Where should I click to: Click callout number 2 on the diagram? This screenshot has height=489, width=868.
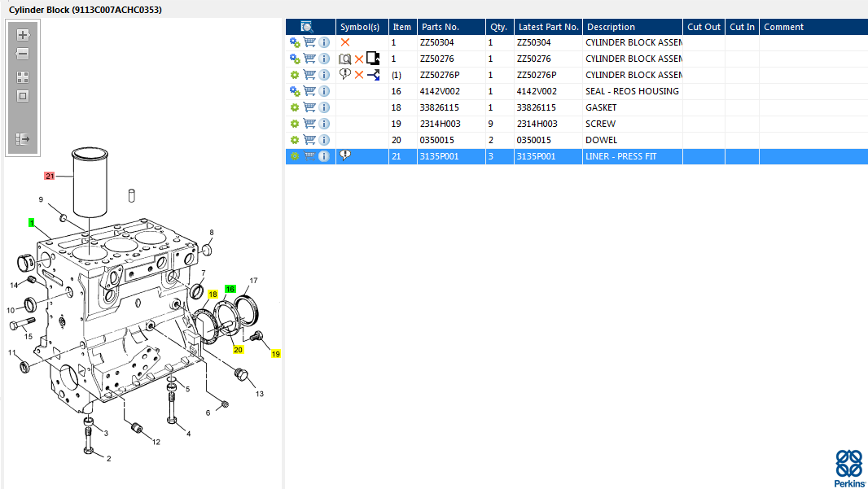[108, 459]
